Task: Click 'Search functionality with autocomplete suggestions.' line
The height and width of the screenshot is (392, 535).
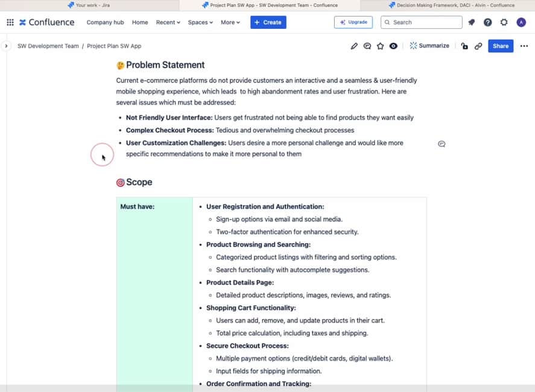Action: tap(293, 270)
